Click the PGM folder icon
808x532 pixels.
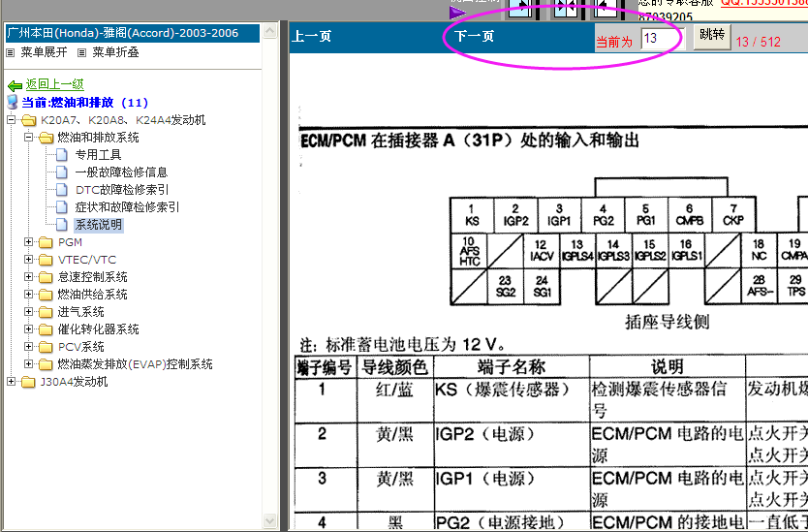(x=47, y=242)
